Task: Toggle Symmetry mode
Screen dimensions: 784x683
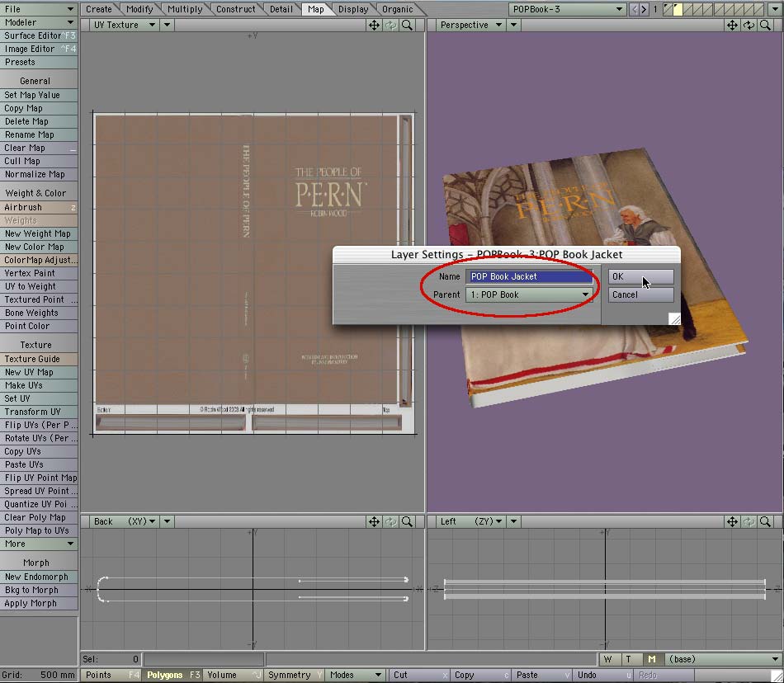Action: click(x=295, y=675)
